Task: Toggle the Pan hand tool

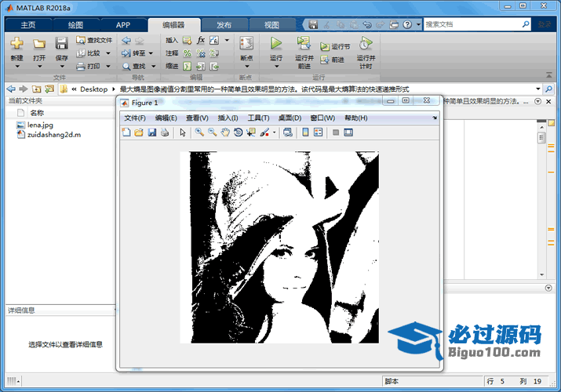Action: point(225,132)
